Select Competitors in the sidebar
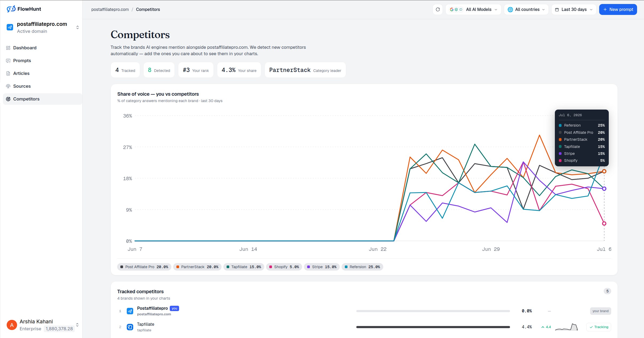This screenshot has height=338, width=644. (x=42, y=99)
